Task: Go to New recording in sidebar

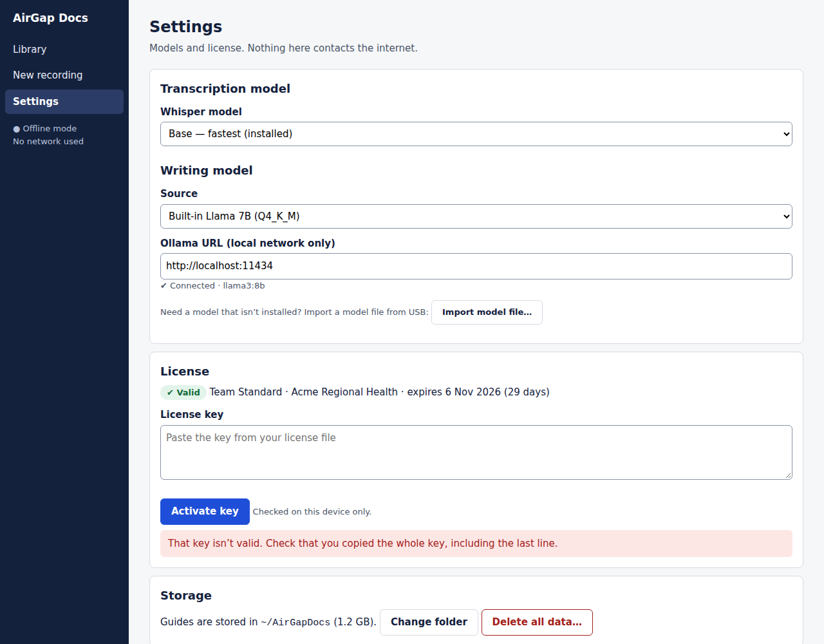Action: click(x=64, y=75)
